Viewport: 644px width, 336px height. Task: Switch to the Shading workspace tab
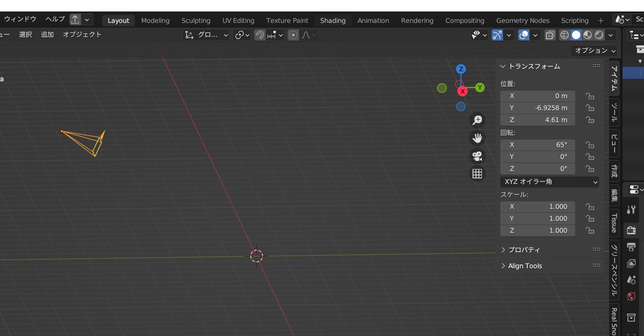(x=333, y=20)
